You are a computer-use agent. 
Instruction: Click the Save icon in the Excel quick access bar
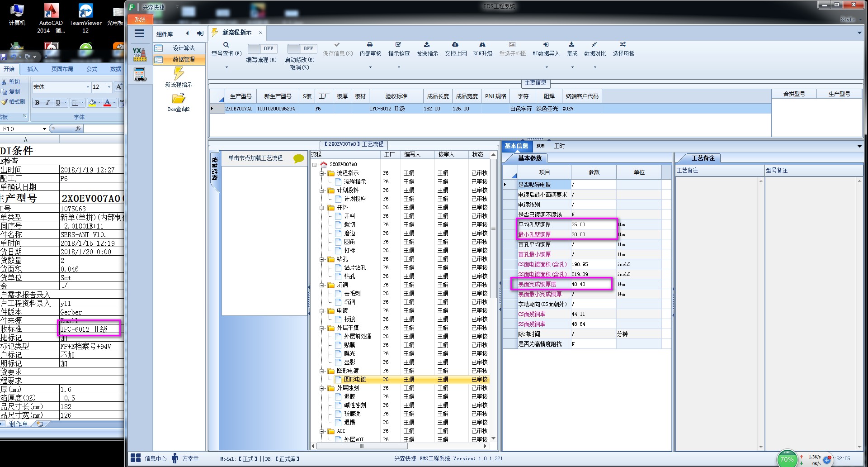pos(4,57)
